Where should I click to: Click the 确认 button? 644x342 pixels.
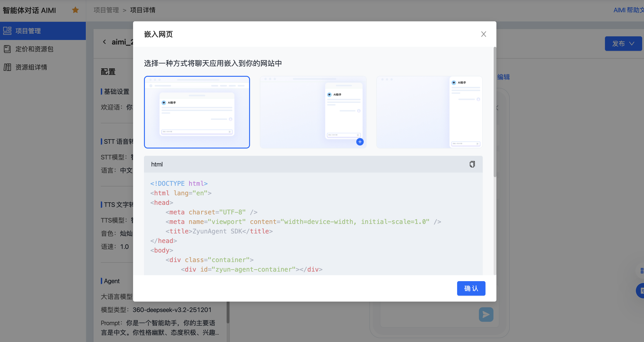pyautogui.click(x=471, y=288)
